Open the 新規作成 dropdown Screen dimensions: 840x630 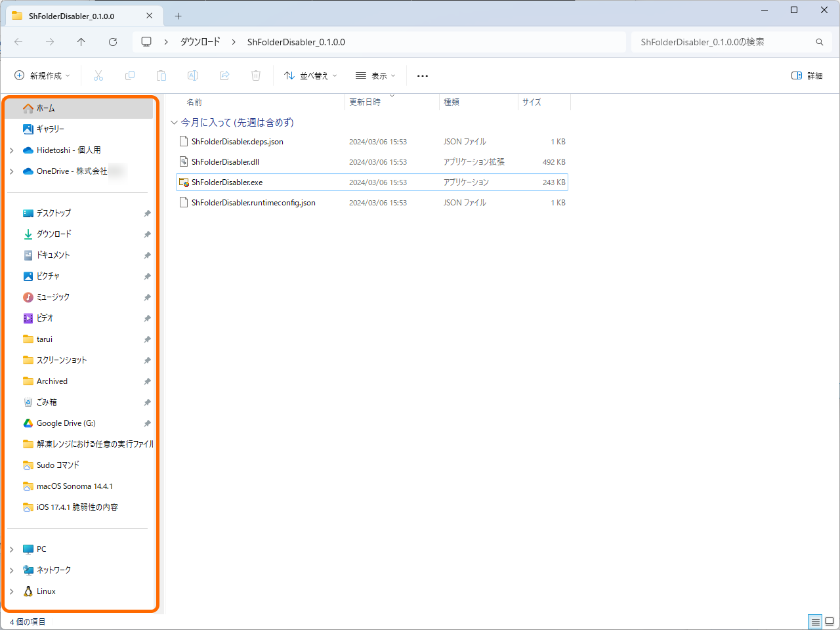42,76
